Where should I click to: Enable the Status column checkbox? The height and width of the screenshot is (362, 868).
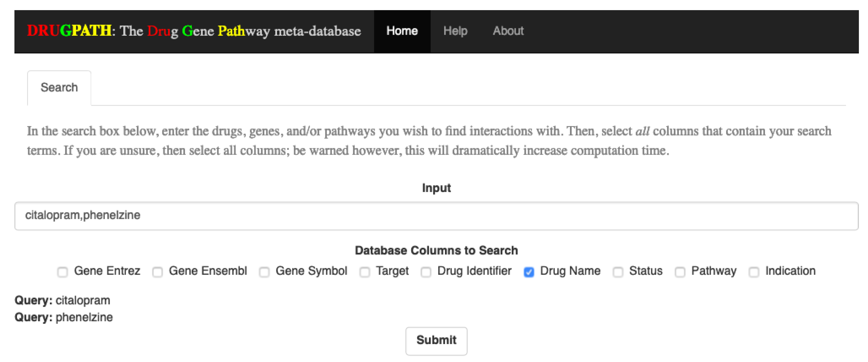tap(618, 272)
